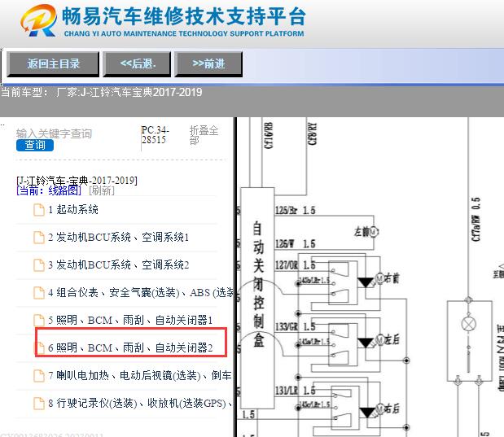Viewport: 504px width, 437px height.
Task: Click the 畅易 platform logo icon
Action: coord(38,20)
